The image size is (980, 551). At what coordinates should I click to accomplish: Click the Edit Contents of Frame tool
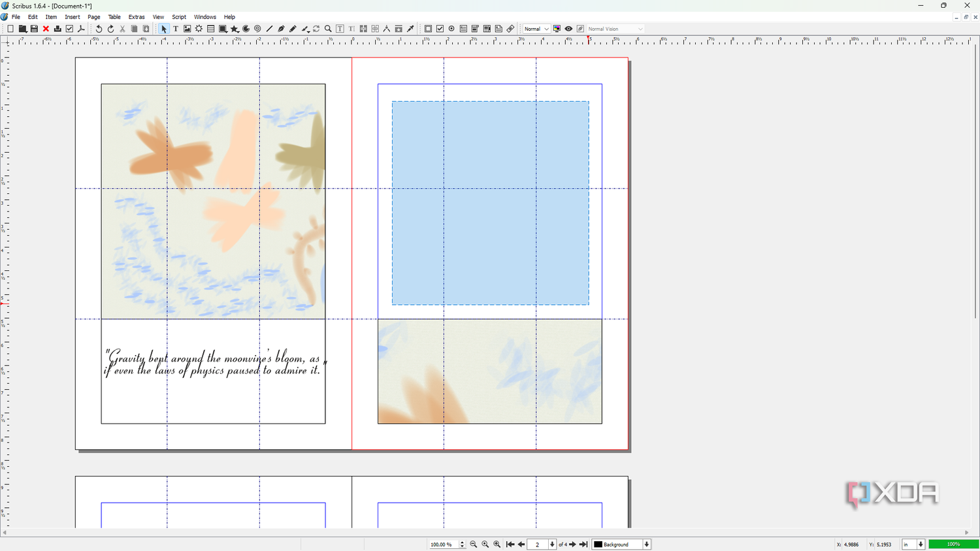pyautogui.click(x=340, y=29)
